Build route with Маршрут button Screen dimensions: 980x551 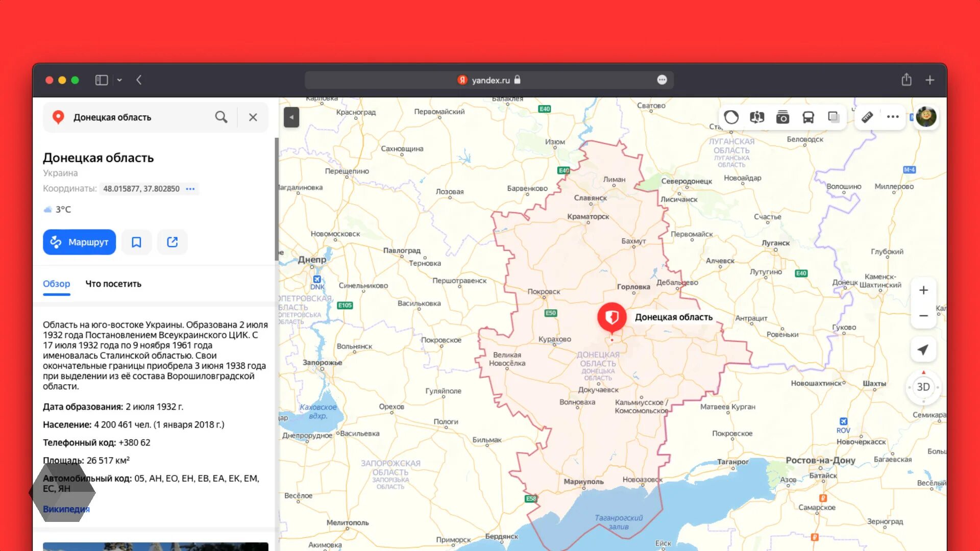[x=79, y=242]
